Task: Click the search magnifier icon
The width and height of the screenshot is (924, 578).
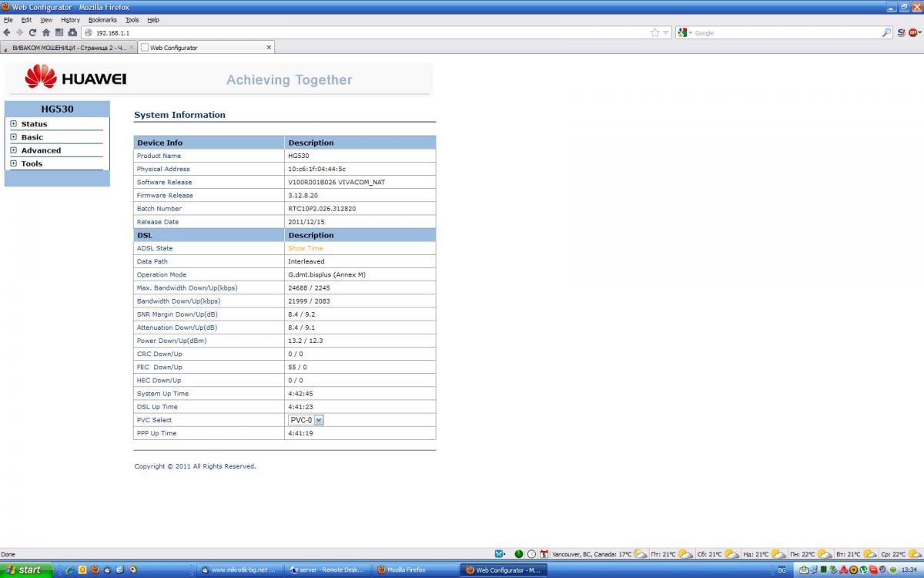Action: coord(886,32)
